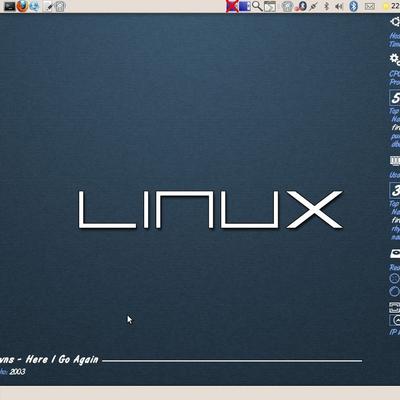Open the gray trash applet in panel

[x=287, y=6]
